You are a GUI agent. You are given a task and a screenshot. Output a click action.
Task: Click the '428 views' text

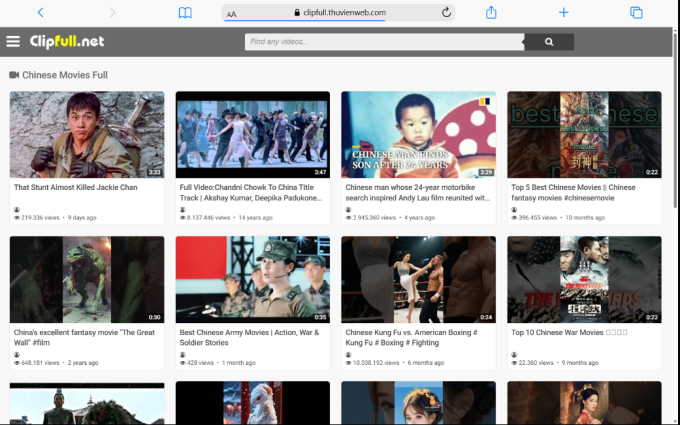point(200,363)
